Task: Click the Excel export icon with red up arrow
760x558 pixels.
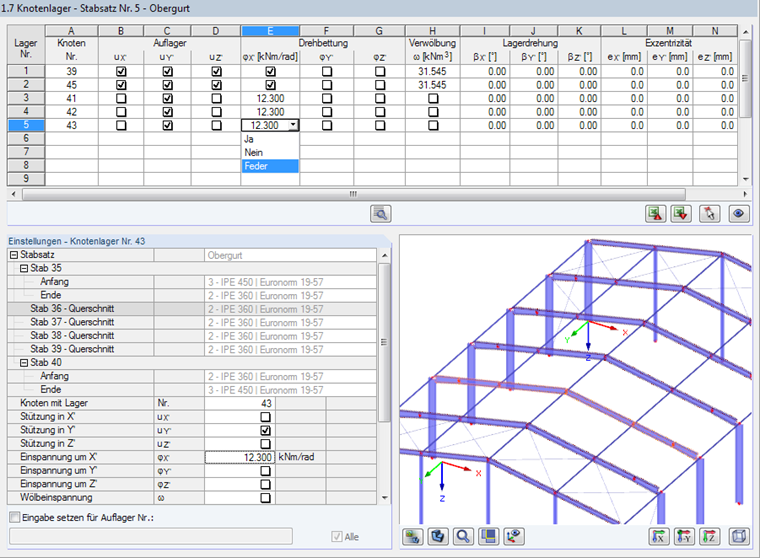Action: pyautogui.click(x=655, y=214)
